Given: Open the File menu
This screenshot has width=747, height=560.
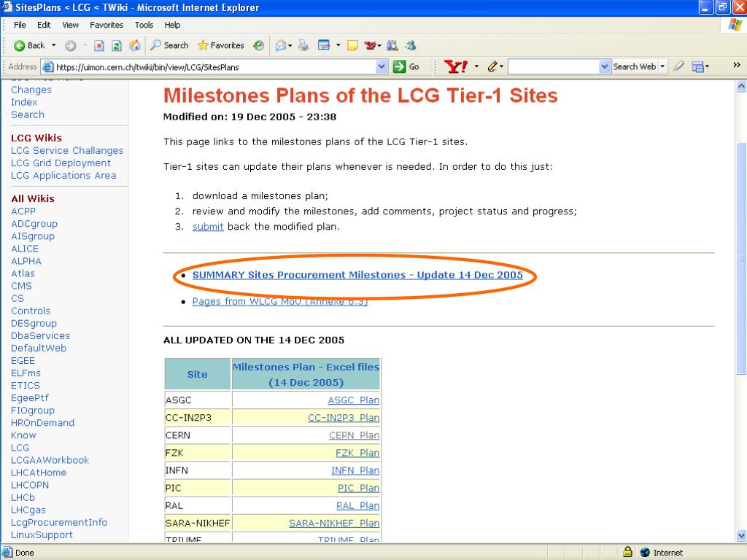Looking at the screenshot, I should (20, 25).
